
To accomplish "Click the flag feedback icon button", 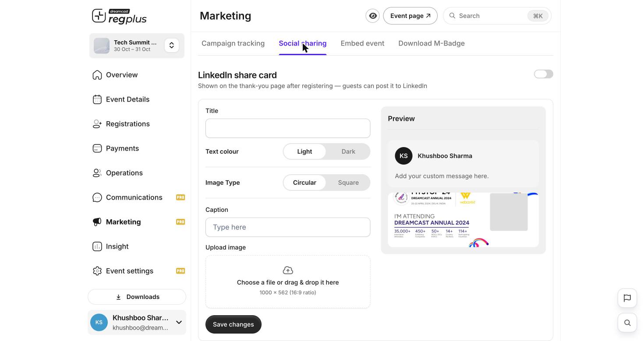I will pos(627,298).
